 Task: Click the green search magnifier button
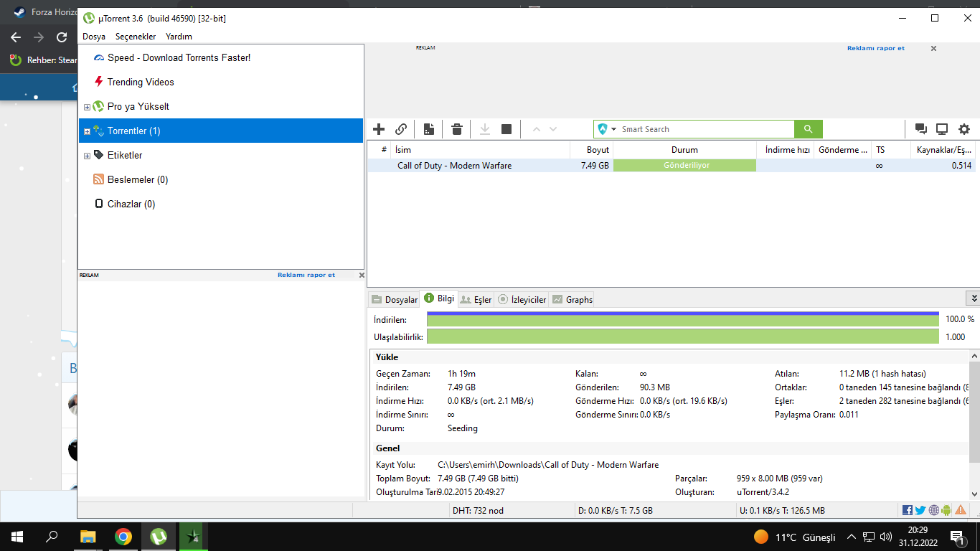click(x=809, y=129)
